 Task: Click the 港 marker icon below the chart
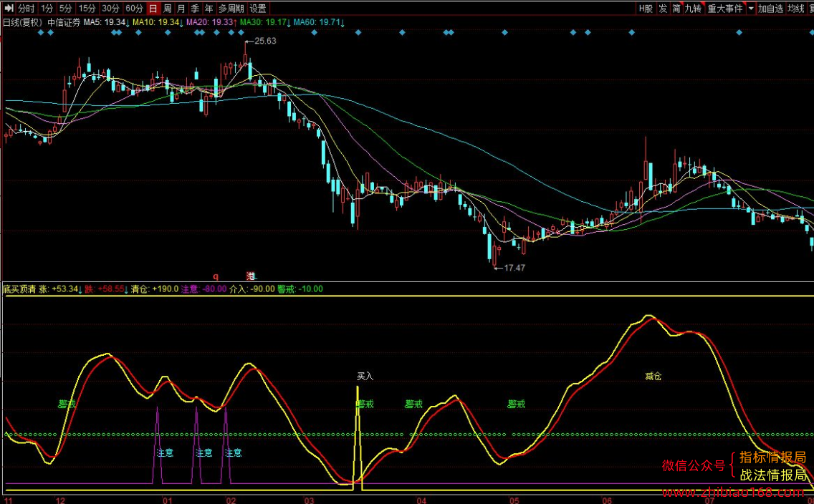tap(252, 276)
